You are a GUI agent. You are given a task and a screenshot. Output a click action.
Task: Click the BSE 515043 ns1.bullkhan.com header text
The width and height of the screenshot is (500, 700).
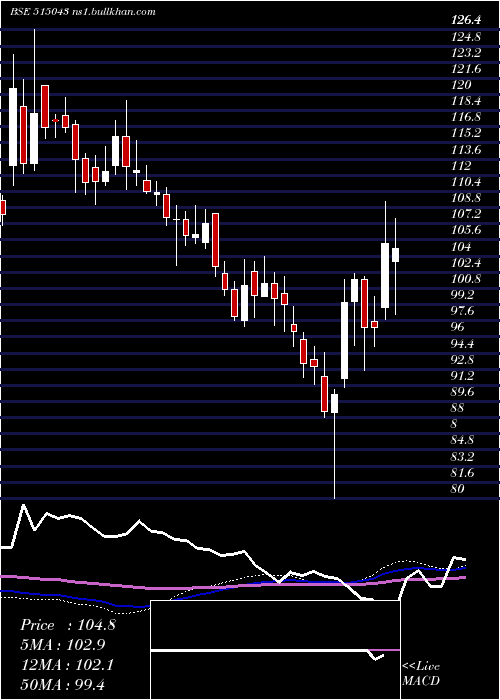[x=83, y=12]
